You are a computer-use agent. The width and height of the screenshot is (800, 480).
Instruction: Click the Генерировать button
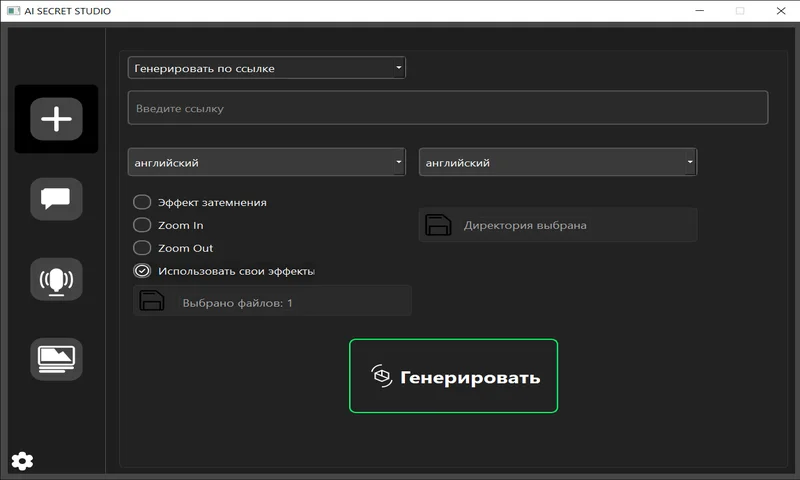pyautogui.click(x=453, y=376)
